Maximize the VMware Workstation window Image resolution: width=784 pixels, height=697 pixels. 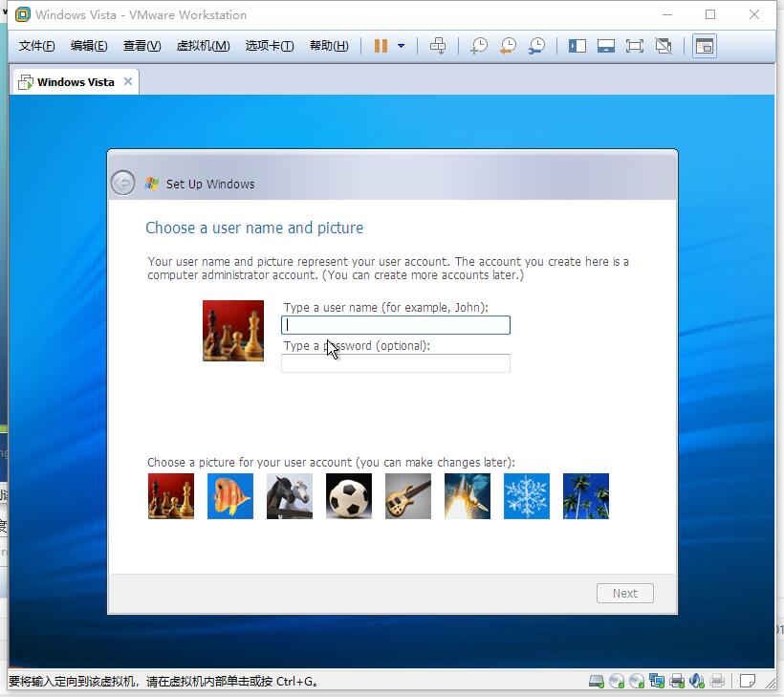[710, 14]
